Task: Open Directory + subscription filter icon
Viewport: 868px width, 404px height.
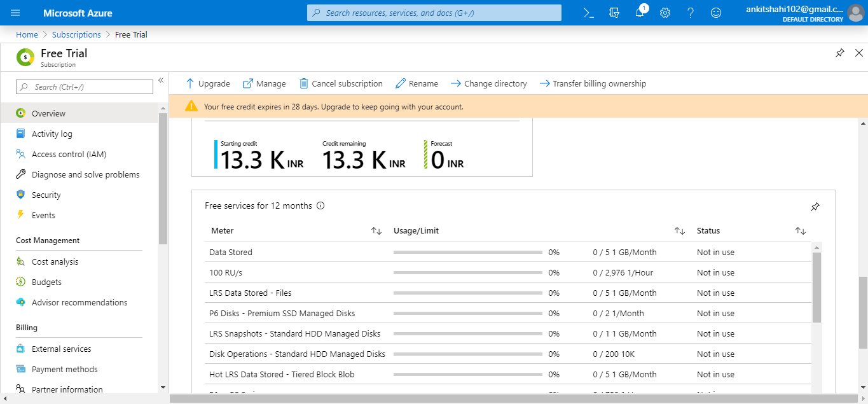Action: 614,13
